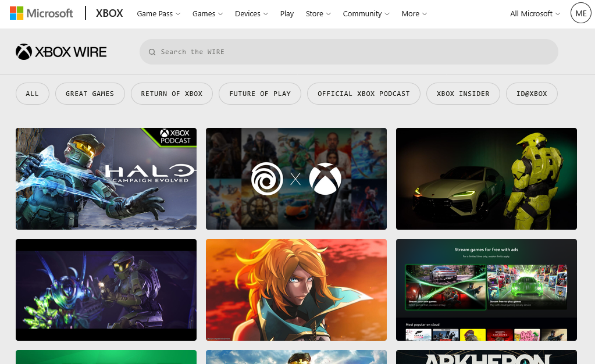This screenshot has height=364, width=595.
Task: Open the Stream games for free article
Action: [x=486, y=290]
